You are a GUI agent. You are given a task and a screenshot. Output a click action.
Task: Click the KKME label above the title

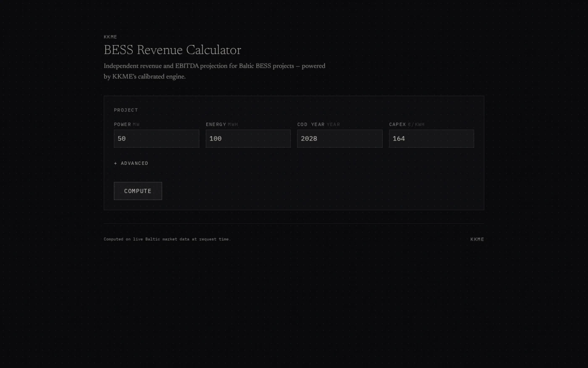pos(110,37)
